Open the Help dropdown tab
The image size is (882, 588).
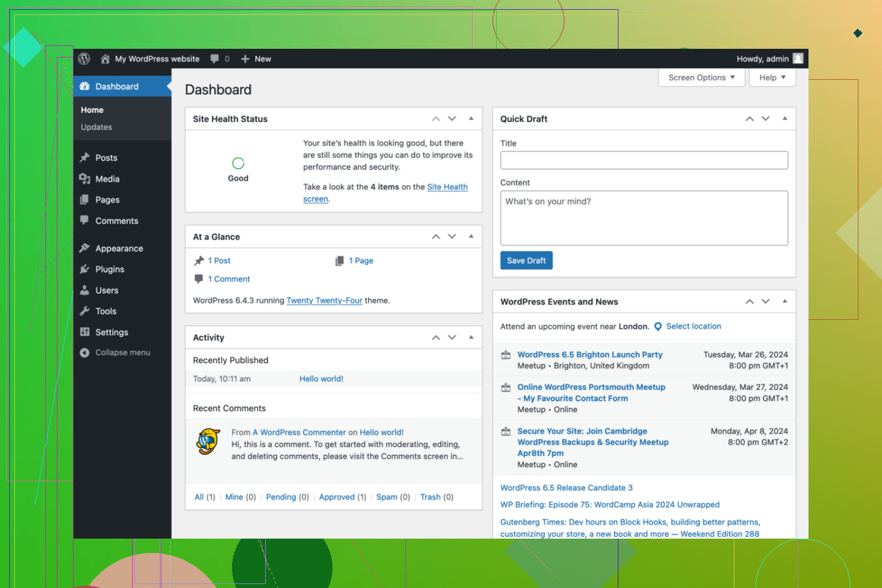tap(772, 78)
